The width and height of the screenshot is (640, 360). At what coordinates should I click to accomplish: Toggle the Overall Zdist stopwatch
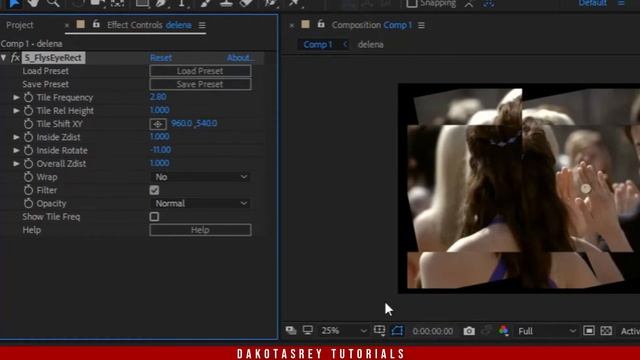click(x=28, y=164)
